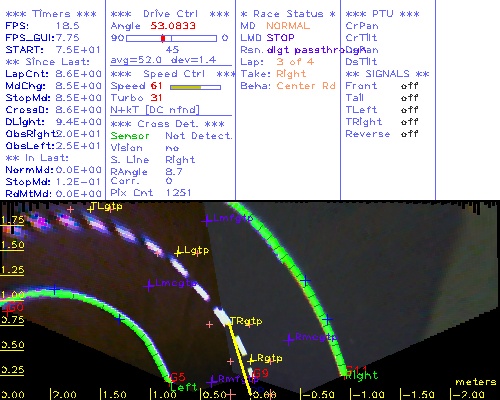This screenshot has width=500, height=400.
Task: Click the Drive Ctrl angle slider bar
Action: (171, 38)
